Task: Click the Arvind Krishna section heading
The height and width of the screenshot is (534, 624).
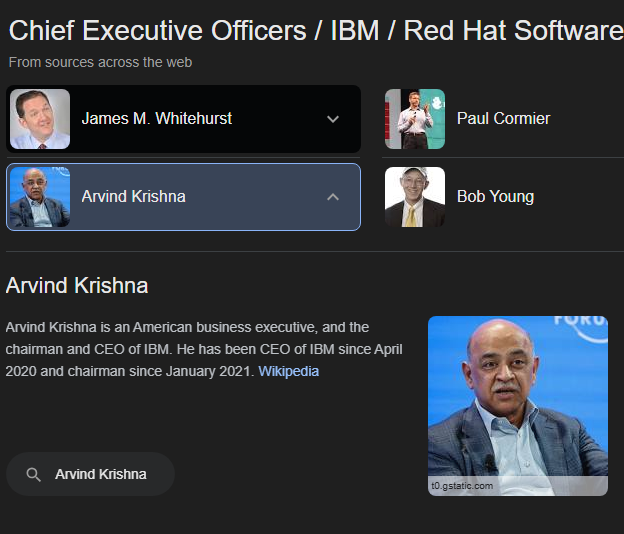Action: (77, 286)
